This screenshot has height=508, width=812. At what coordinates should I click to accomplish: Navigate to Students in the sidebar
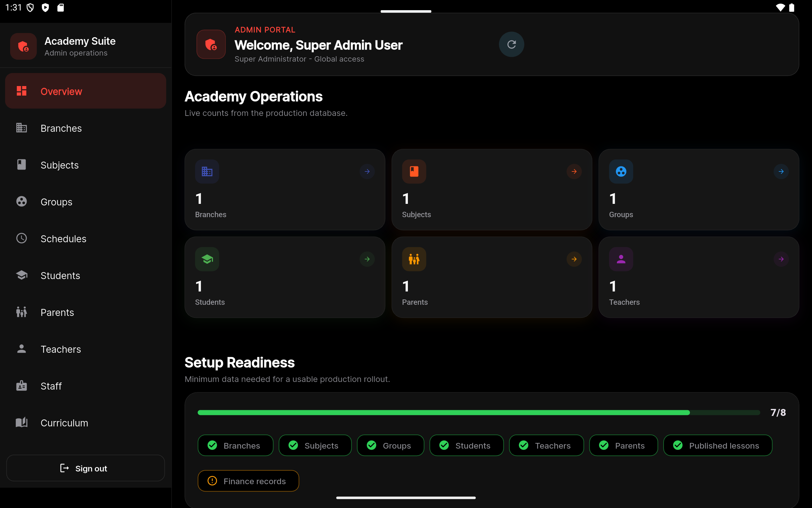coord(86,275)
